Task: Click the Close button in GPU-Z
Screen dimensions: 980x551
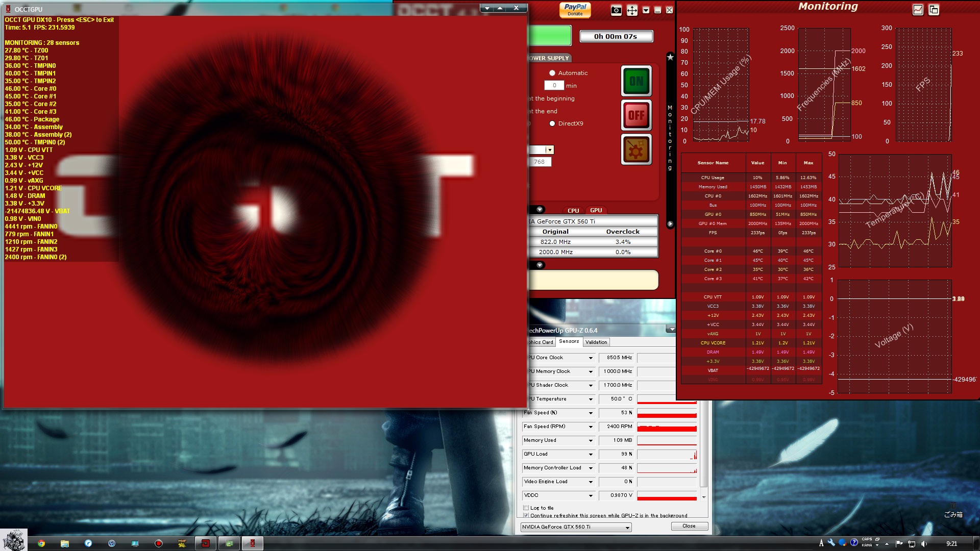Action: pyautogui.click(x=689, y=526)
